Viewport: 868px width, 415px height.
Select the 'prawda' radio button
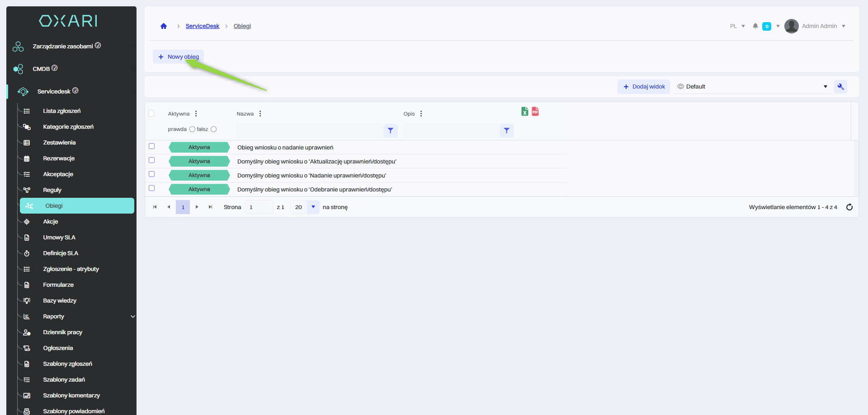tap(192, 129)
